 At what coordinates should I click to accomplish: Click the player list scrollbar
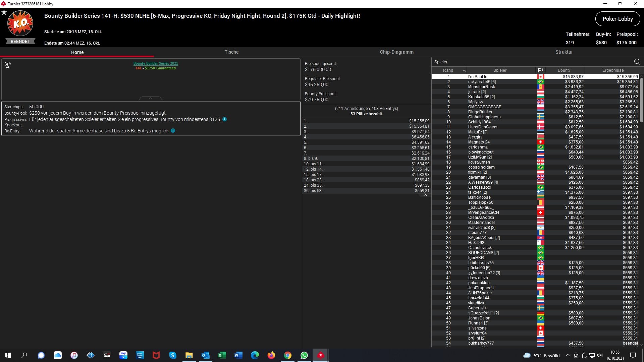pyautogui.click(x=641, y=101)
